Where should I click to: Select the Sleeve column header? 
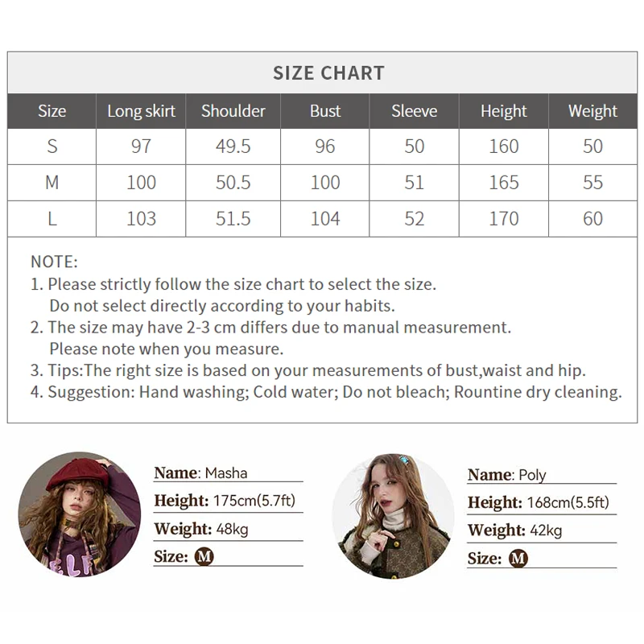(x=415, y=111)
